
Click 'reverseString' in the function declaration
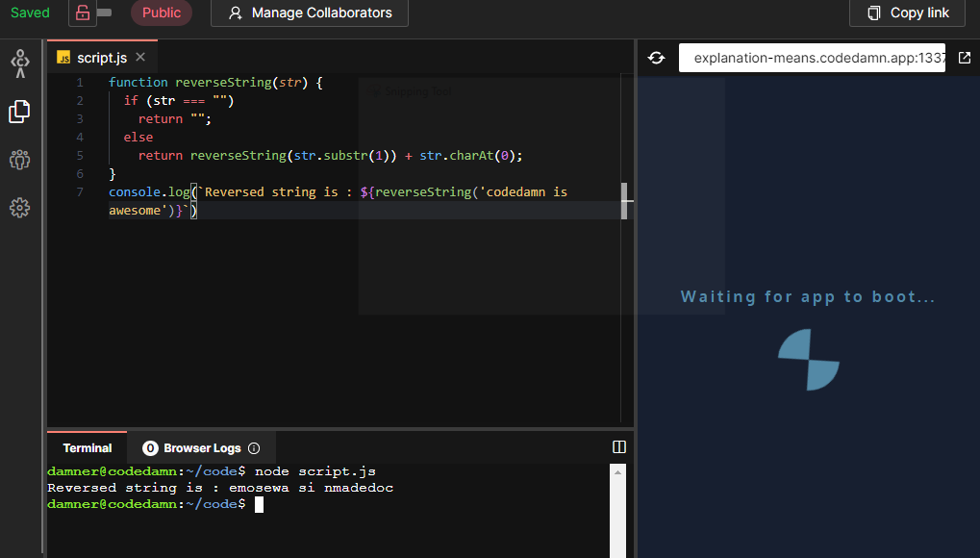pyautogui.click(x=223, y=82)
